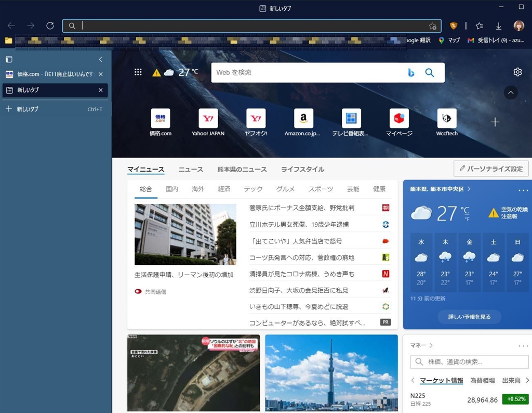Select the 熊本県のニュース tab
Image resolution: width=532 pixels, height=413 pixels.
click(242, 169)
